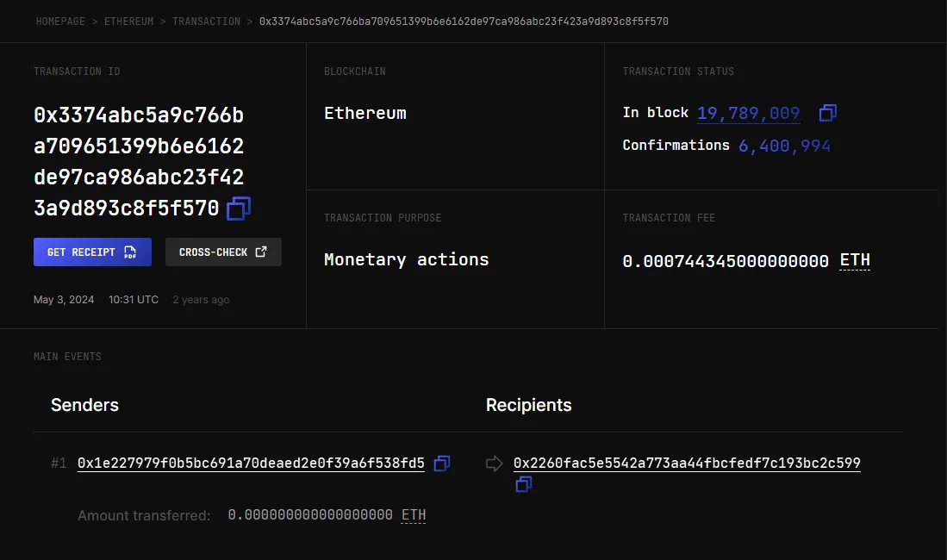Click the Transaction Status label
Viewport: 947px width, 560px height.
[678, 72]
